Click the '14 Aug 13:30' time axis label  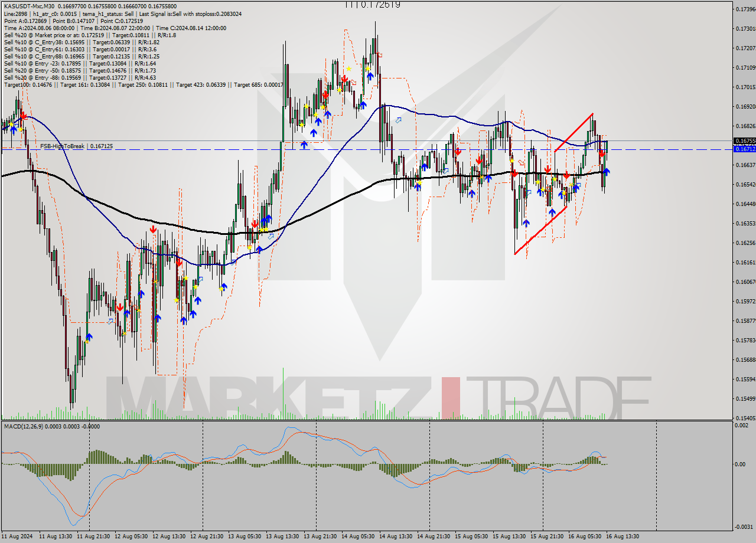click(395, 537)
